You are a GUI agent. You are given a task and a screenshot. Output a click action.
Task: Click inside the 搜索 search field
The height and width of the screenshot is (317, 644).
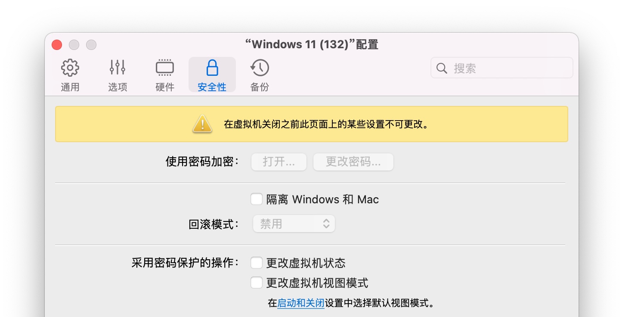[495, 68]
